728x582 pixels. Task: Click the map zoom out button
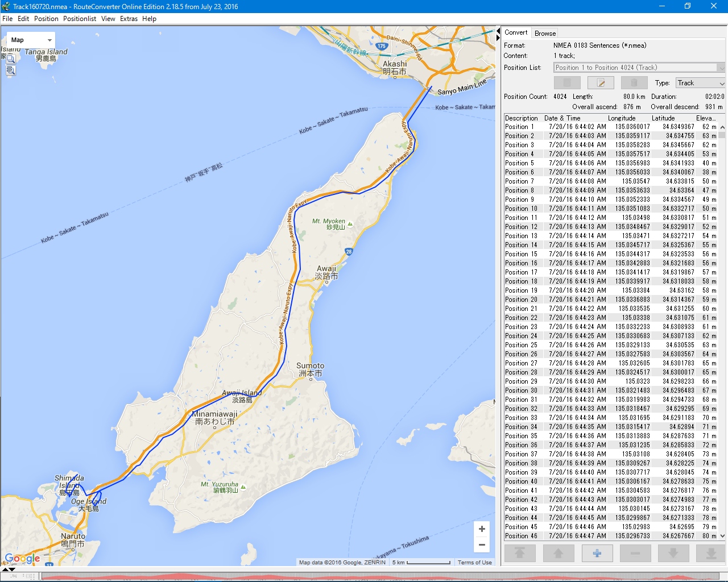click(482, 545)
